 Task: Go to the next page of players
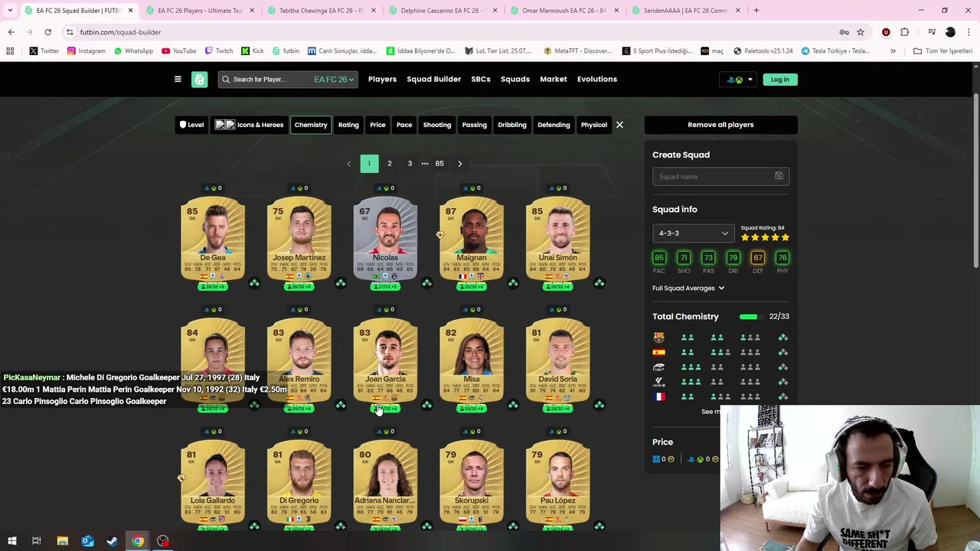click(x=460, y=163)
